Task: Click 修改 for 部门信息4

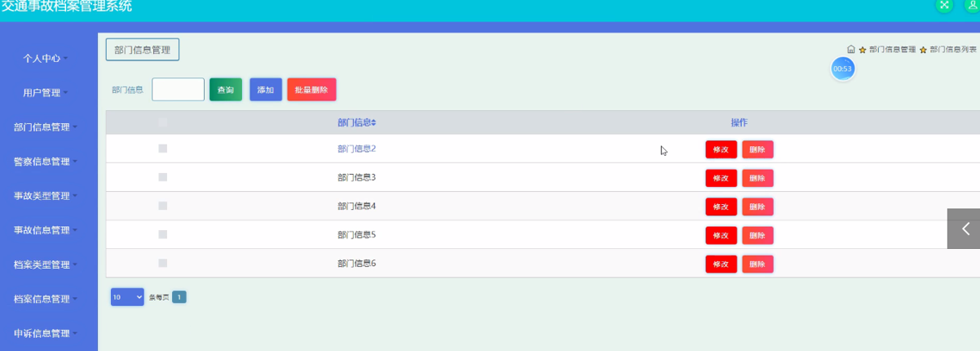Action: coord(722,207)
